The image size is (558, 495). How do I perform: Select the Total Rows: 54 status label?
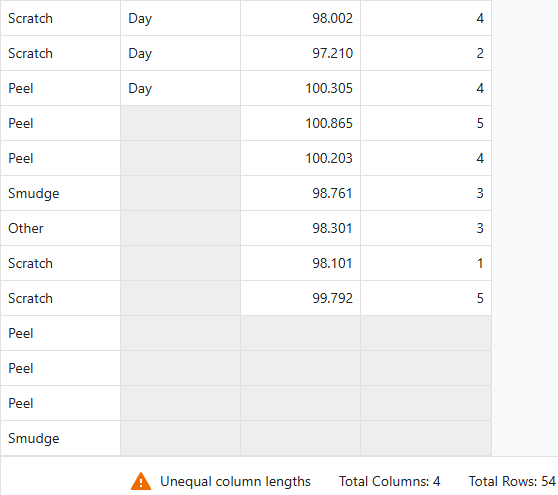(x=512, y=481)
